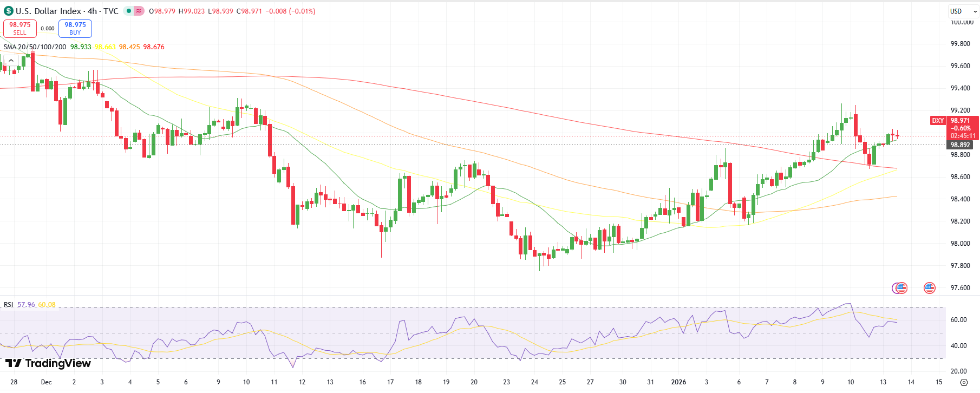This screenshot has height=393, width=980.
Task: Click the pink data update indicator icon
Action: [x=139, y=11]
